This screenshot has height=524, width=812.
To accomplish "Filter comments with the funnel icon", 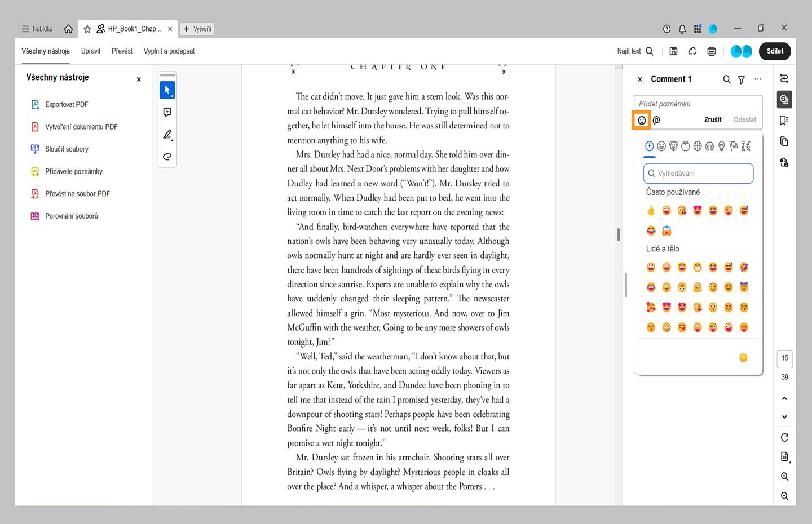I will click(742, 80).
